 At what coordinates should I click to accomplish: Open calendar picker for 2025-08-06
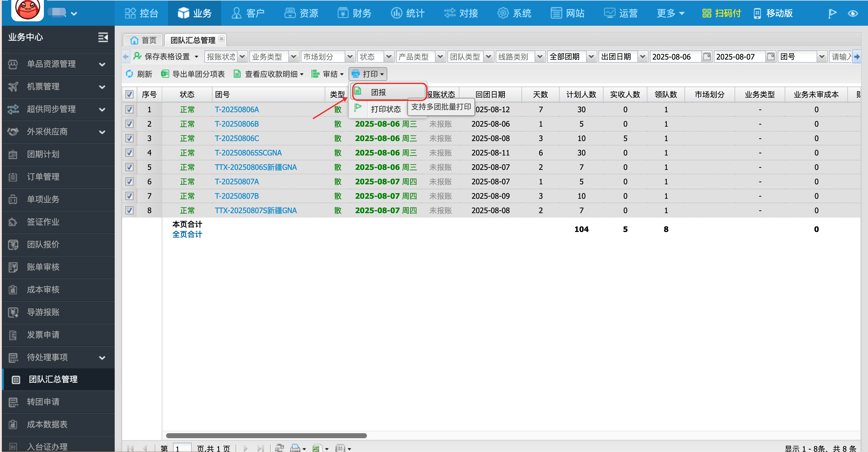[707, 57]
